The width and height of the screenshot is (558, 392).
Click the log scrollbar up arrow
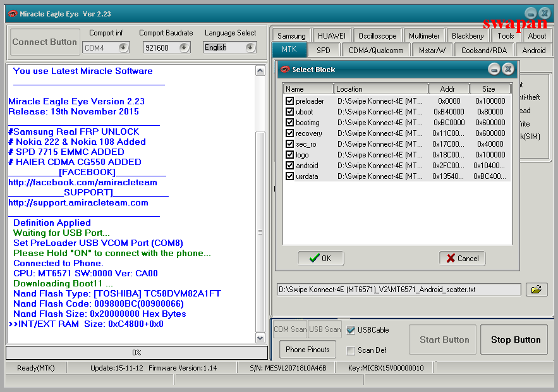tap(260, 70)
